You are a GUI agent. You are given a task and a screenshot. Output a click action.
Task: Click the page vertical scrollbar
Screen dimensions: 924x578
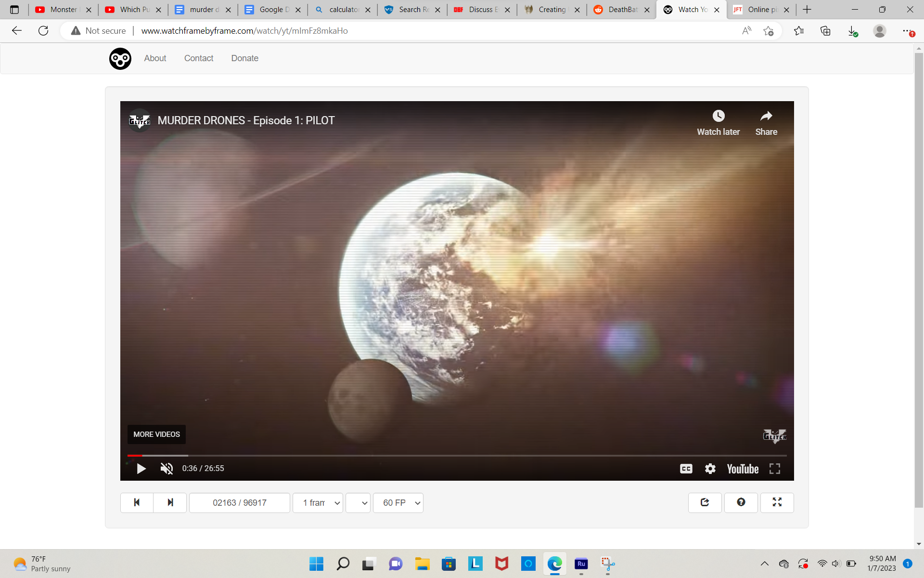tap(919, 279)
